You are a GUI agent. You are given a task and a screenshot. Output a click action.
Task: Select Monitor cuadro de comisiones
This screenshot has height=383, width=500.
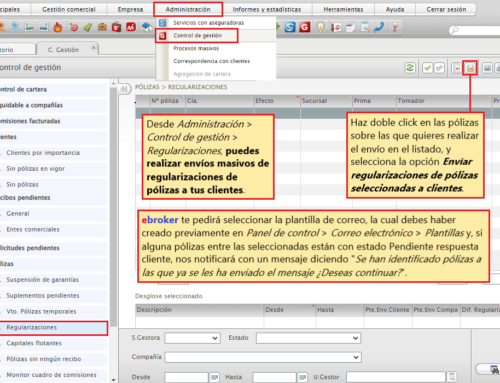(51, 375)
